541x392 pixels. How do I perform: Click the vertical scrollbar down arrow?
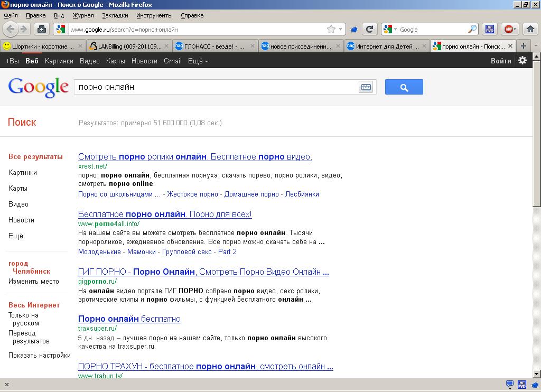pos(537,374)
